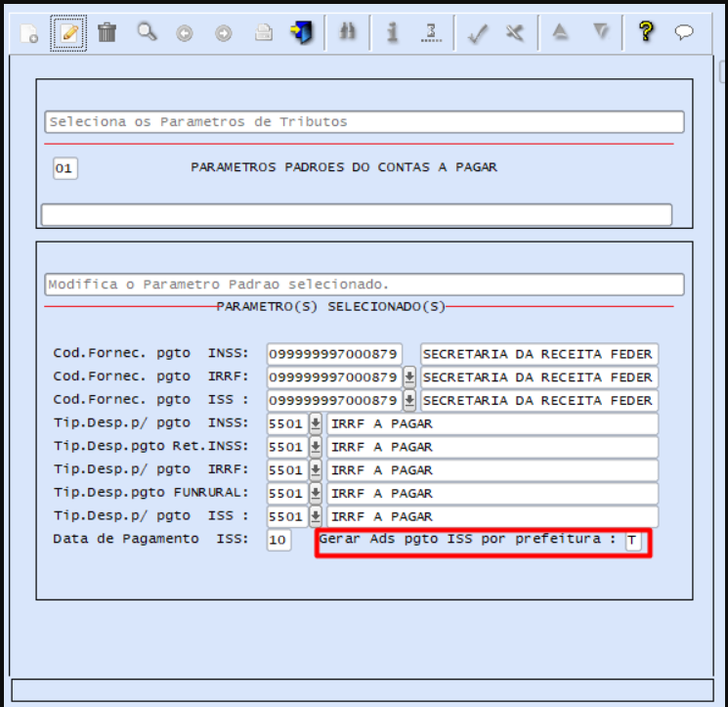Screen dimensions: 728x707
Task: Click 'PARAMETROS PADROES DO CONTAS A PAGAR' text
Action: (x=344, y=167)
